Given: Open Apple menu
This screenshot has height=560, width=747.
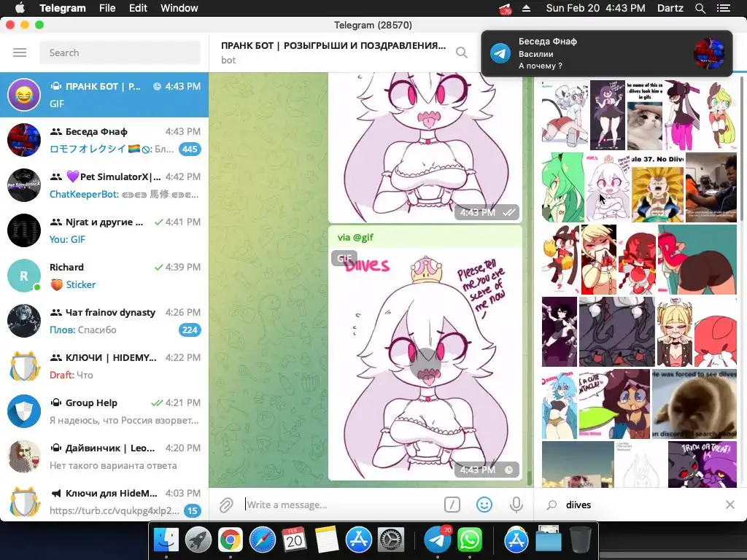Looking at the screenshot, I should [x=20, y=8].
